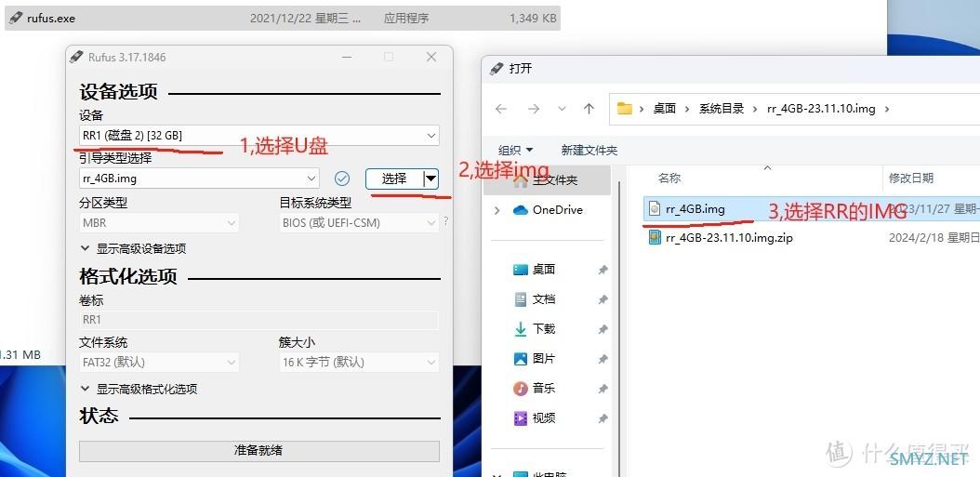Open the arrow beside the 选择 button
The image size is (980, 477).
430,179
